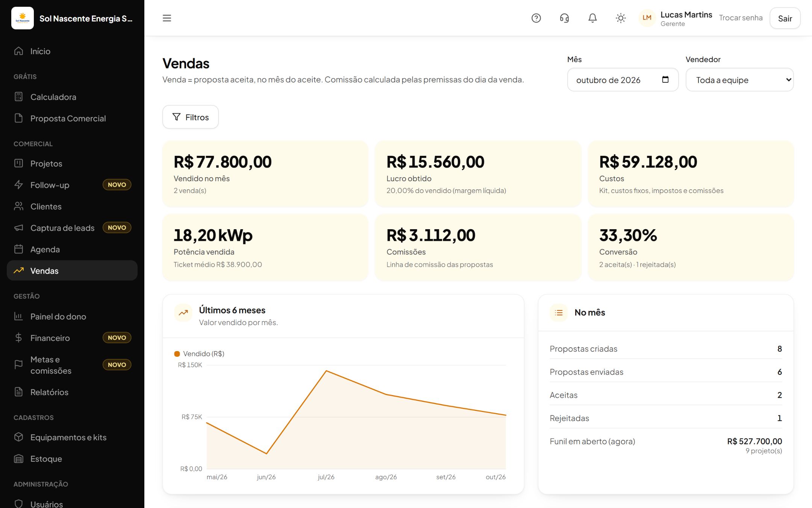The height and width of the screenshot is (508, 812).
Task: Click the list icon beside No mês
Action: point(559,313)
